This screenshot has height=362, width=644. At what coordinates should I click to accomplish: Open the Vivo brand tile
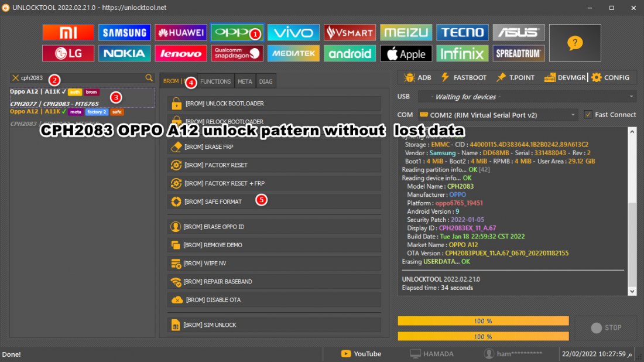[293, 32]
